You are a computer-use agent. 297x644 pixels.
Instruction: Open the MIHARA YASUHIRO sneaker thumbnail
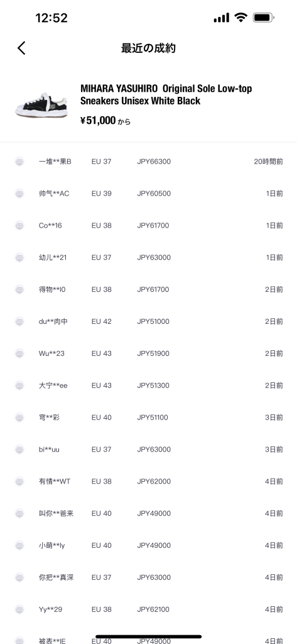pos(41,106)
